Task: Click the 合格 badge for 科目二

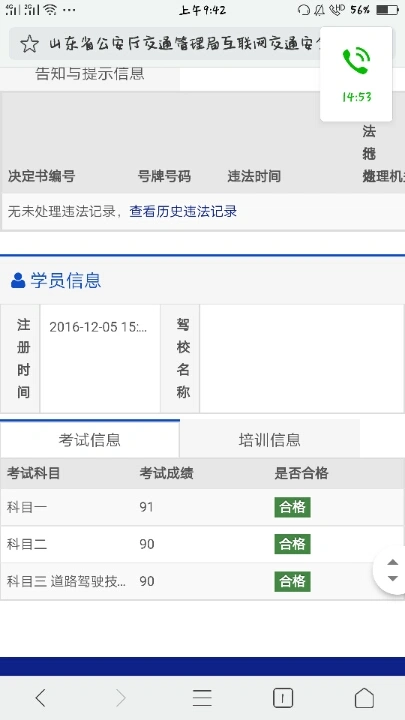Action: click(x=292, y=544)
